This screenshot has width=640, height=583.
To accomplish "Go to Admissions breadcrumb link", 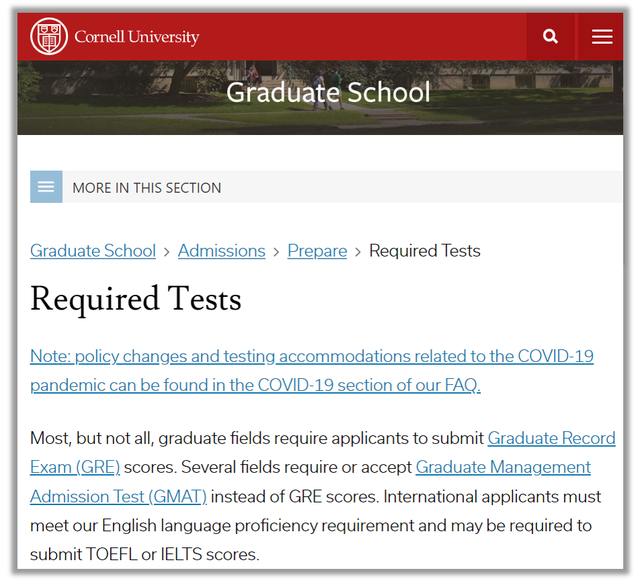I will point(222,251).
